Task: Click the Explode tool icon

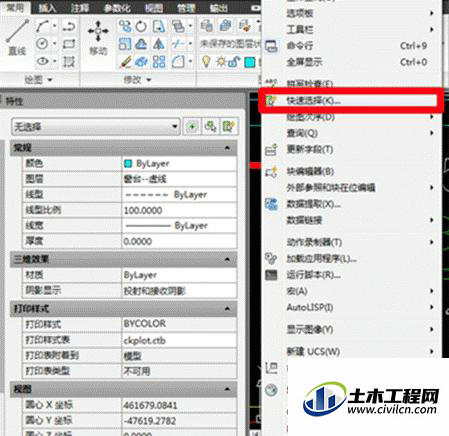Action: [142, 61]
